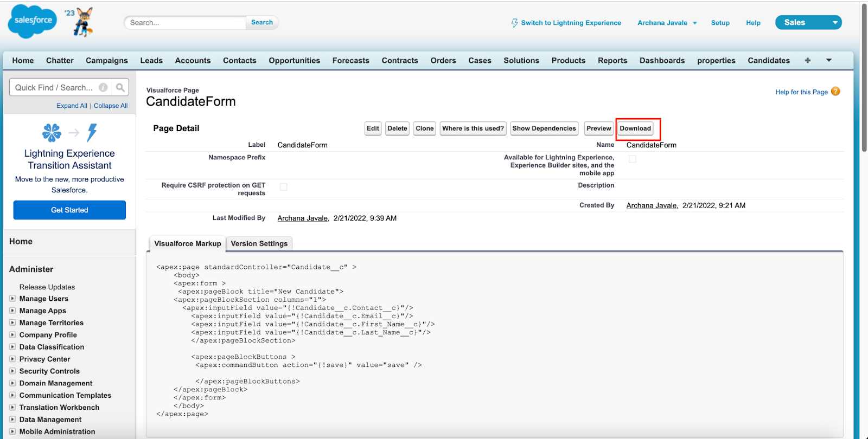Toggle Require CSRF protection checkbox
Screen dimensions: 868x439
coord(283,186)
